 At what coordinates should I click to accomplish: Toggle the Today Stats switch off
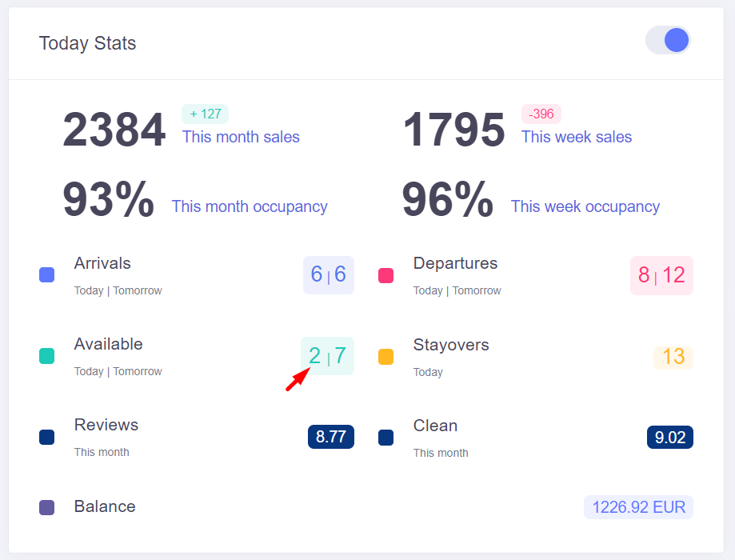[x=667, y=39]
